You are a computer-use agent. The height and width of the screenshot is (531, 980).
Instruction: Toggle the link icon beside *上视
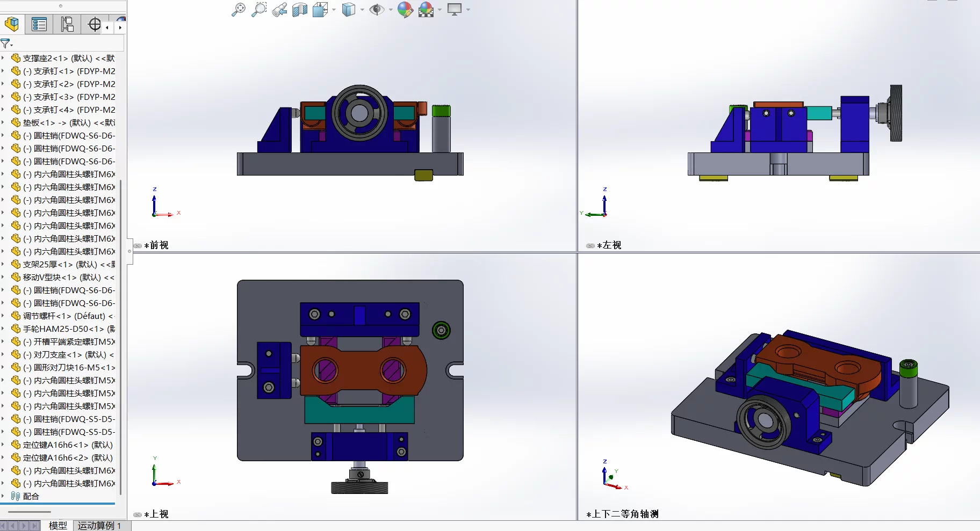tap(138, 514)
